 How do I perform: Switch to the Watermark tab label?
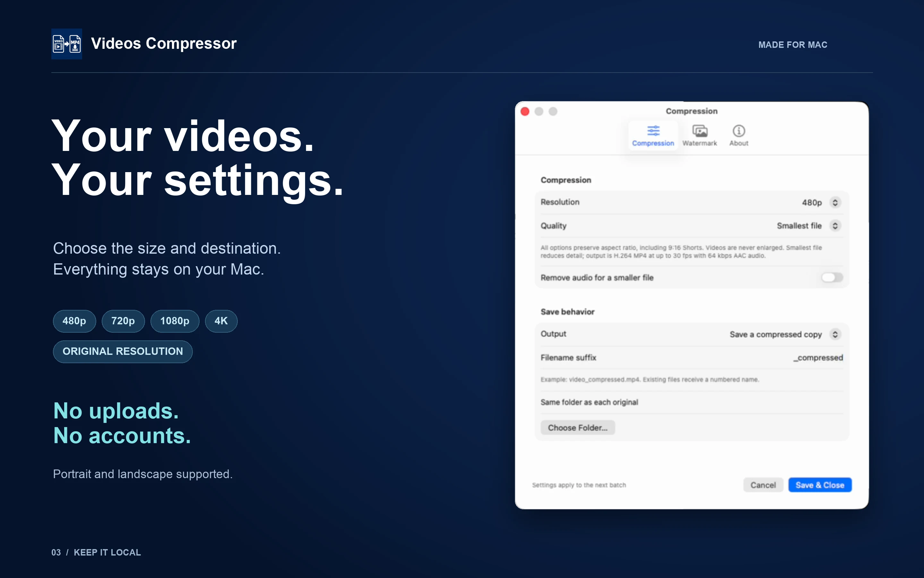tap(699, 143)
